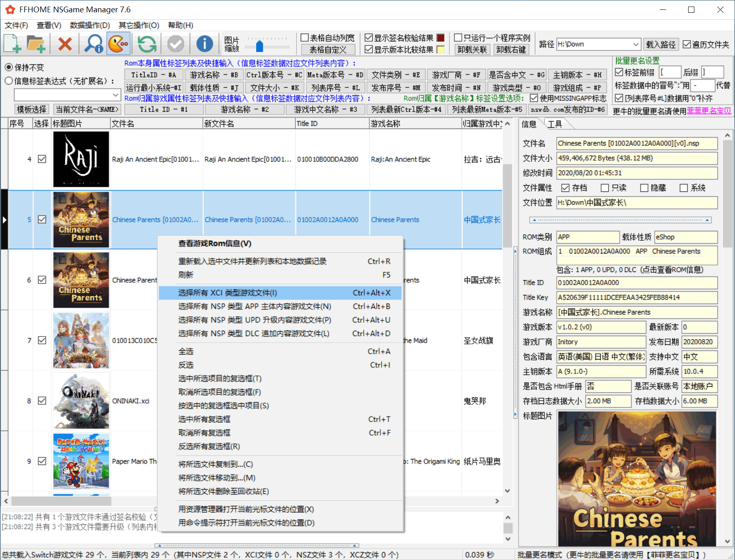Toggle show version compare result checkbox
Screen dimensions: 735x560
click(x=369, y=50)
